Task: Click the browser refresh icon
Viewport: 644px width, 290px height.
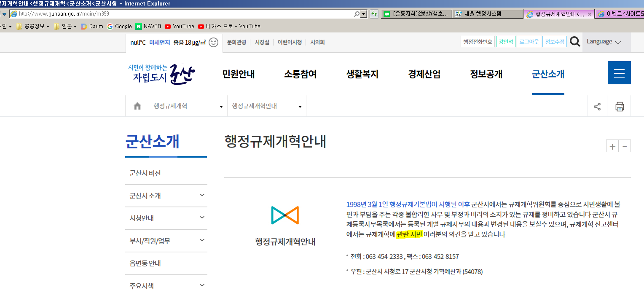Action: [x=374, y=14]
